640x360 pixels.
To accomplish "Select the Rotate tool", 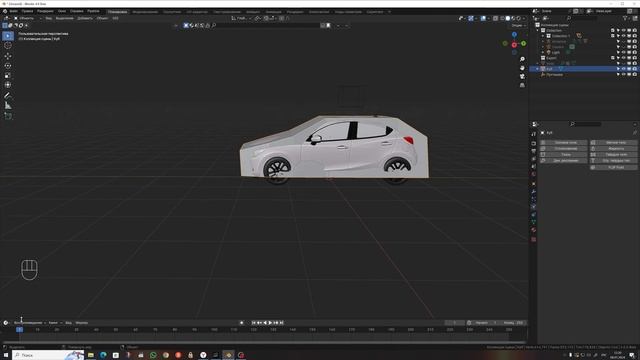I will 8,66.
